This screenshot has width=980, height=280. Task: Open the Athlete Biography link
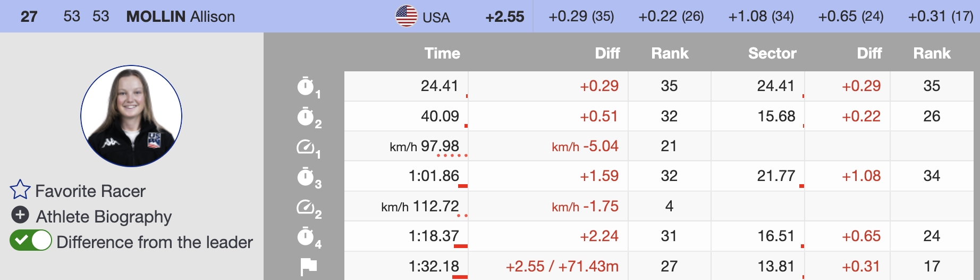pyautogui.click(x=104, y=217)
